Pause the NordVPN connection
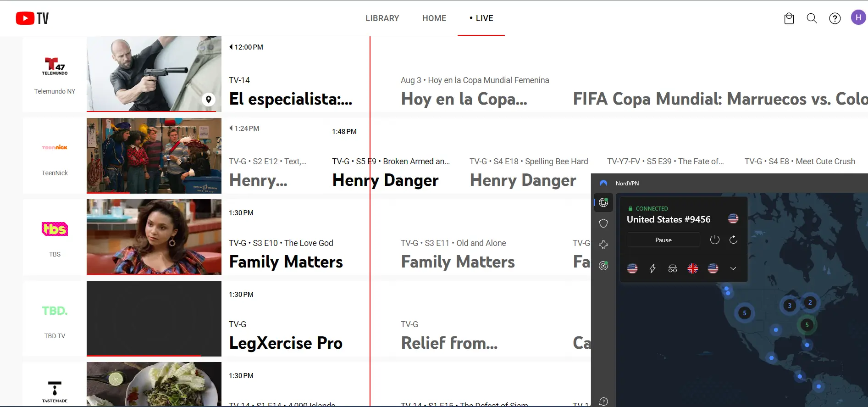Image resolution: width=868 pixels, height=407 pixels. pyautogui.click(x=663, y=240)
